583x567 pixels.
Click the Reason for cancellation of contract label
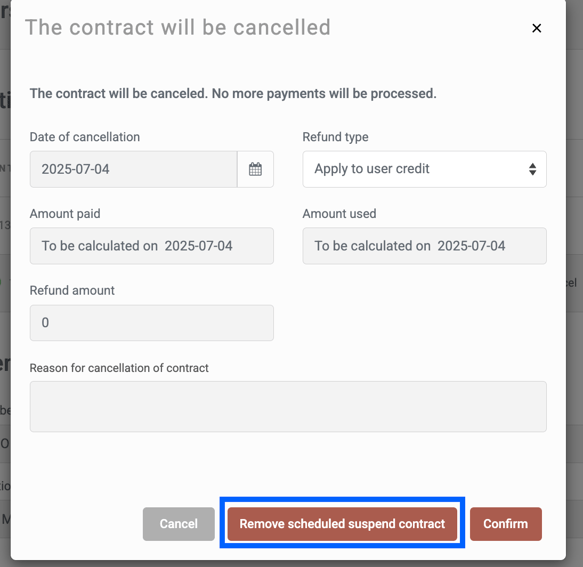119,368
